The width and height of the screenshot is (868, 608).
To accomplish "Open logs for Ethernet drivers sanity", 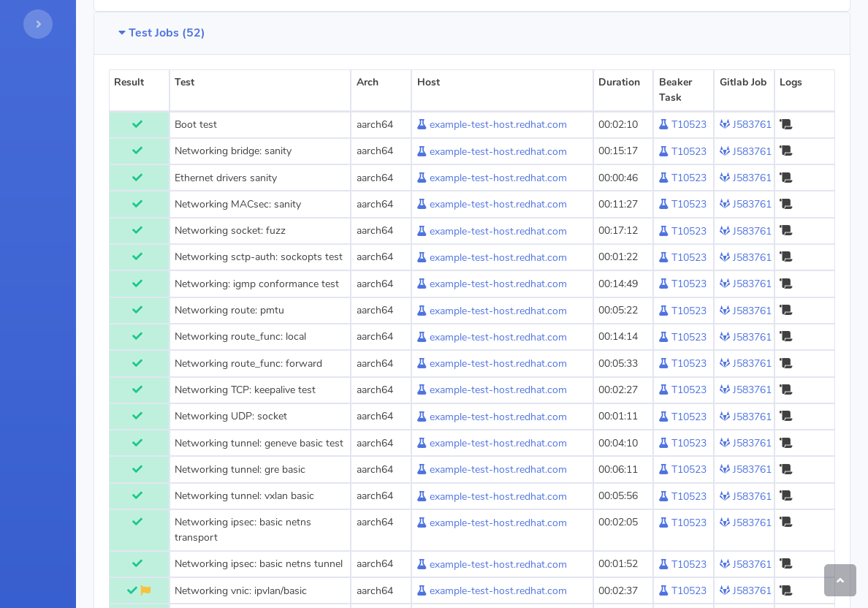I will pyautogui.click(x=785, y=178).
